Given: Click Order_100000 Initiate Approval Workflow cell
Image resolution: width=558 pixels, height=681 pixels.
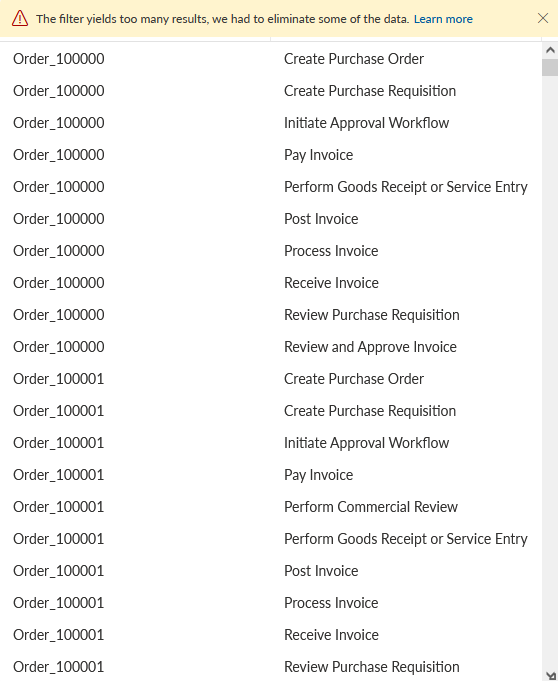Looking at the screenshot, I should pyautogui.click(x=366, y=123).
